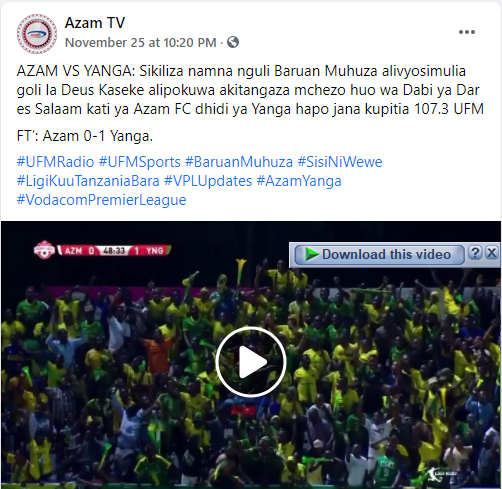Open the #SisiNiWewe hashtag
The image size is (502, 489).
coord(340,162)
